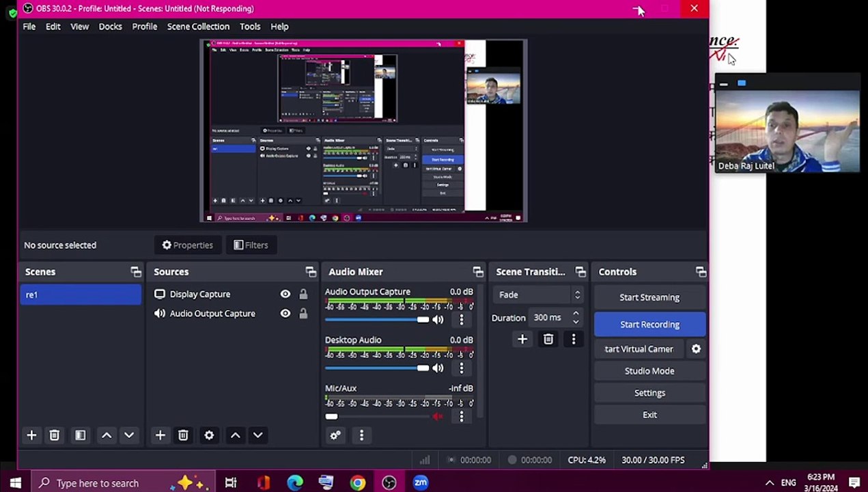Image resolution: width=868 pixels, height=492 pixels.
Task: Open the Edit menu
Action: click(53, 27)
